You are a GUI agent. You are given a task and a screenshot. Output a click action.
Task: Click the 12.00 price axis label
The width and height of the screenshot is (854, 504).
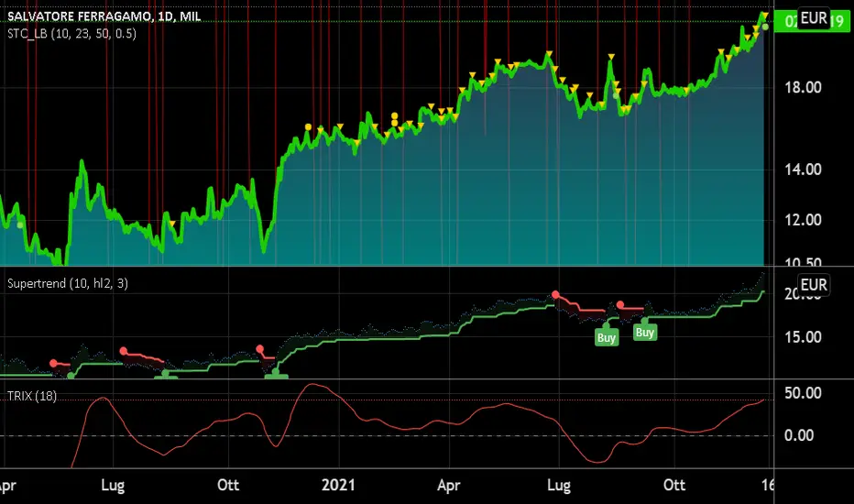pos(803,220)
